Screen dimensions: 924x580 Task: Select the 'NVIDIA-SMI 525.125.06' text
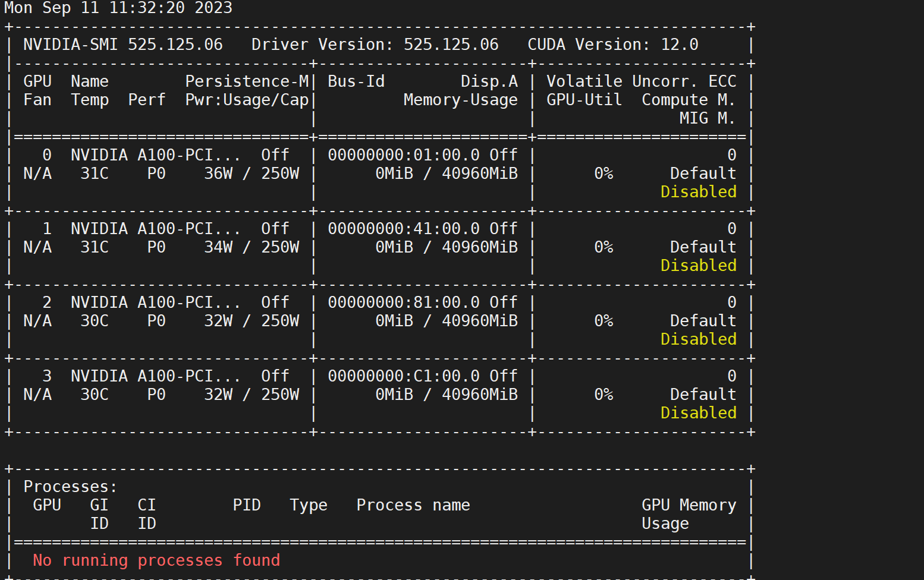click(123, 45)
